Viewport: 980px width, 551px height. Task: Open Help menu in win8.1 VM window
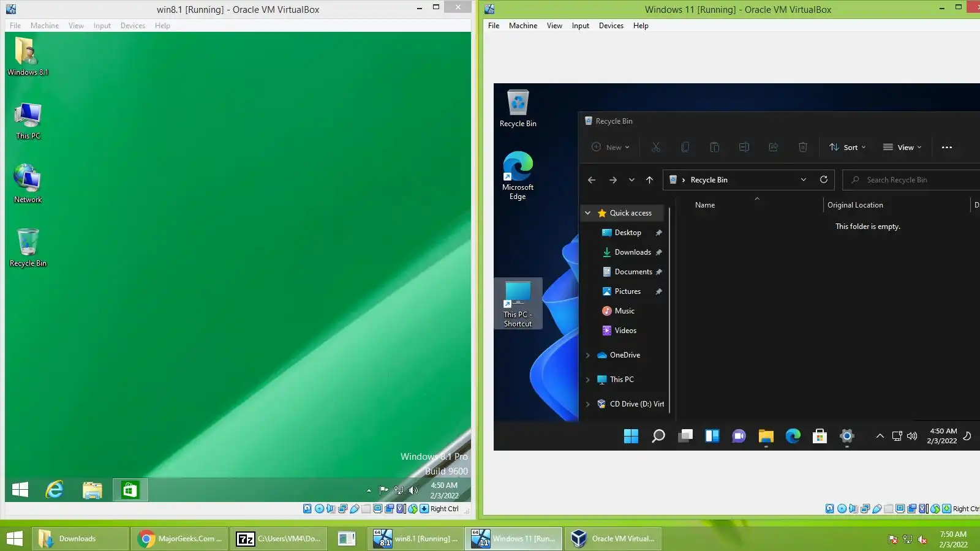[x=162, y=26]
